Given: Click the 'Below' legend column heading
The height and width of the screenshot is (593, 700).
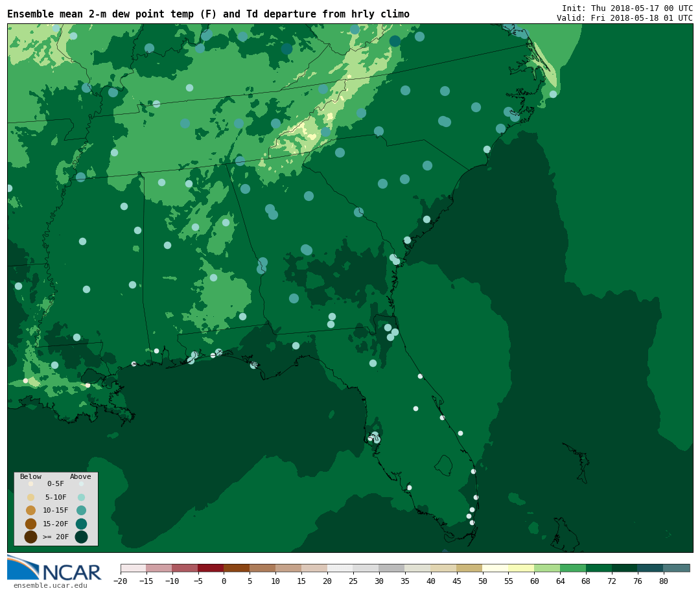Looking at the screenshot, I should [31, 476].
